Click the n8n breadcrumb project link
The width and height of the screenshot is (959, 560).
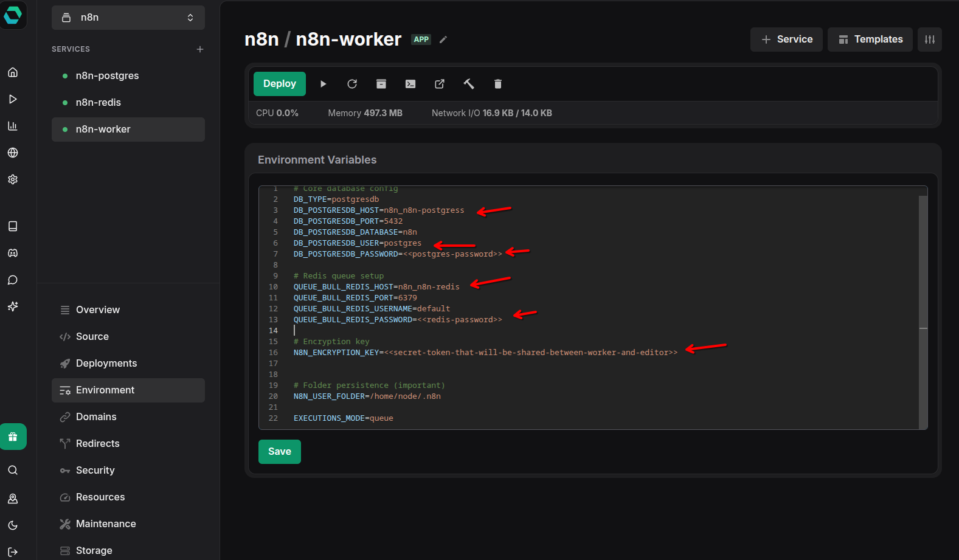(x=261, y=40)
